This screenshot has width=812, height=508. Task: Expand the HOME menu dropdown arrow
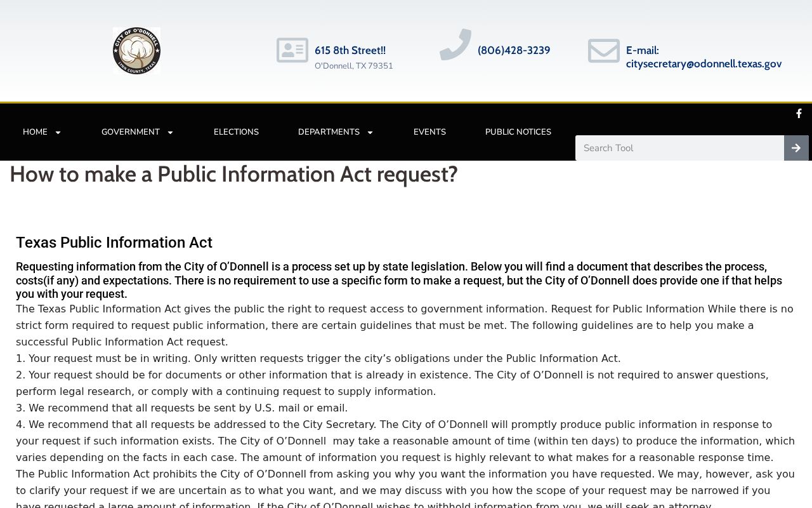(x=58, y=132)
